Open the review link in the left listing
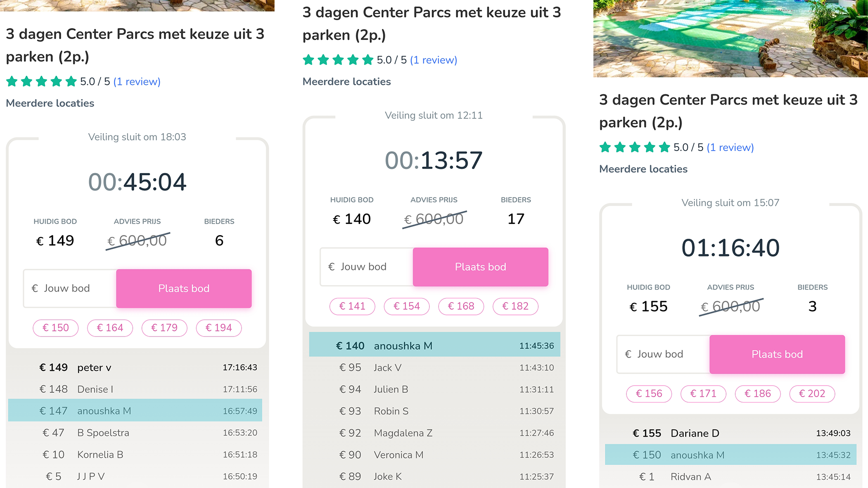The image size is (868, 488). pyautogui.click(x=137, y=82)
